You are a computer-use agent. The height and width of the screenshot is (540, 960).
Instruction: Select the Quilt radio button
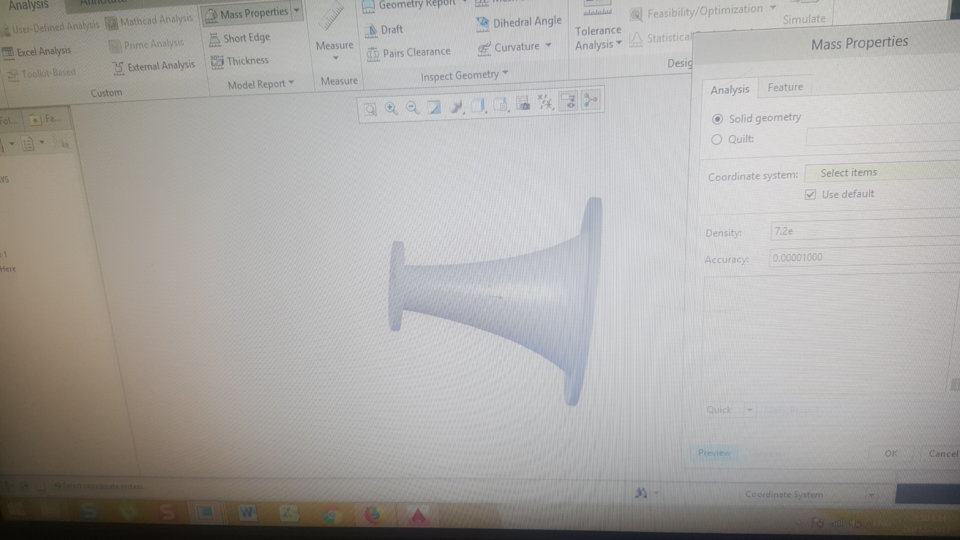coord(716,140)
